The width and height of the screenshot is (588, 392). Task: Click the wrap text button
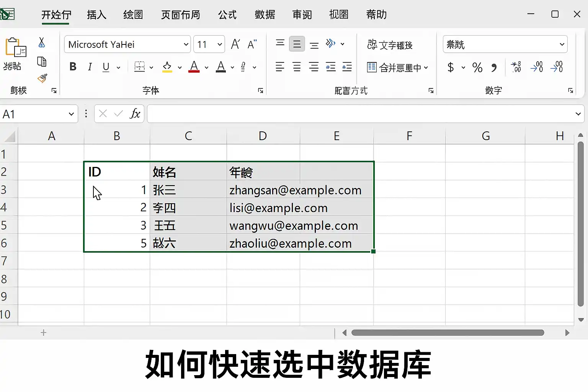coord(390,45)
